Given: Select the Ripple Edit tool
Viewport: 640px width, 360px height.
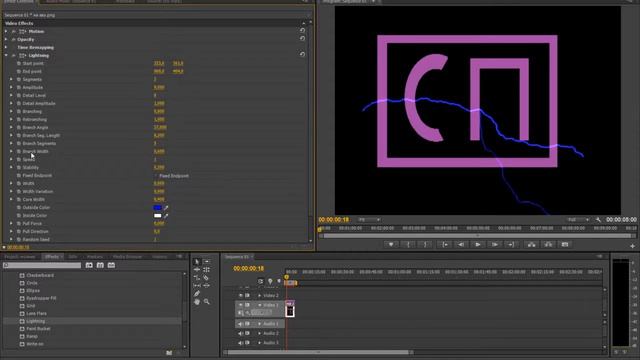Looking at the screenshot, I should (197, 270).
